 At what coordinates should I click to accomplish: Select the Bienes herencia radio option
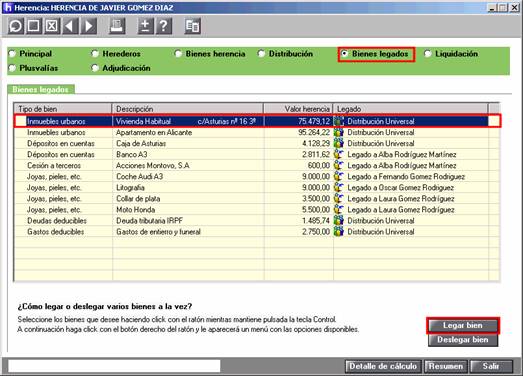pos(178,54)
